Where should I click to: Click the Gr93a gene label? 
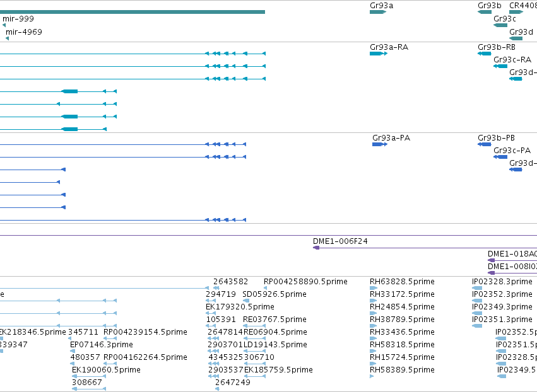click(x=382, y=6)
